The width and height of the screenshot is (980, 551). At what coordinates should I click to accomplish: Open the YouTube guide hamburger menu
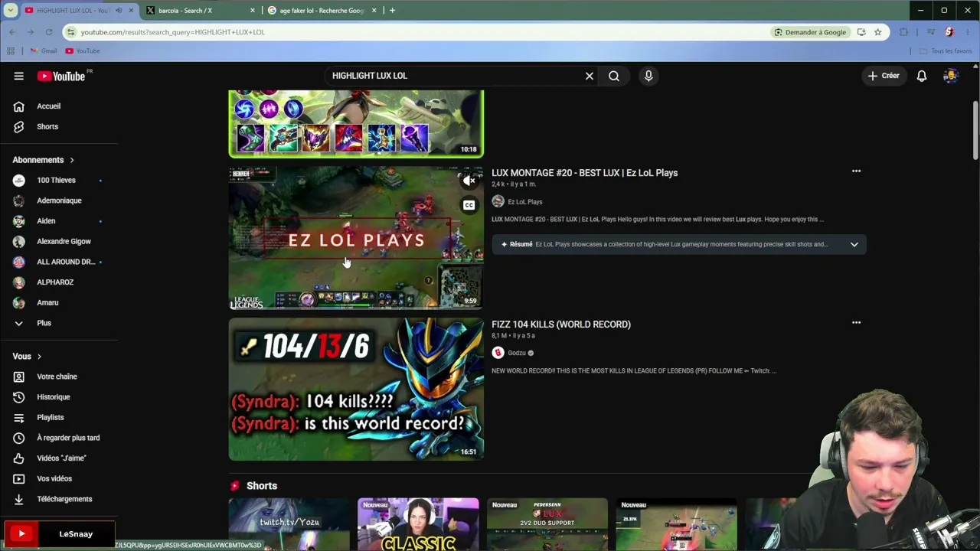pyautogui.click(x=18, y=76)
